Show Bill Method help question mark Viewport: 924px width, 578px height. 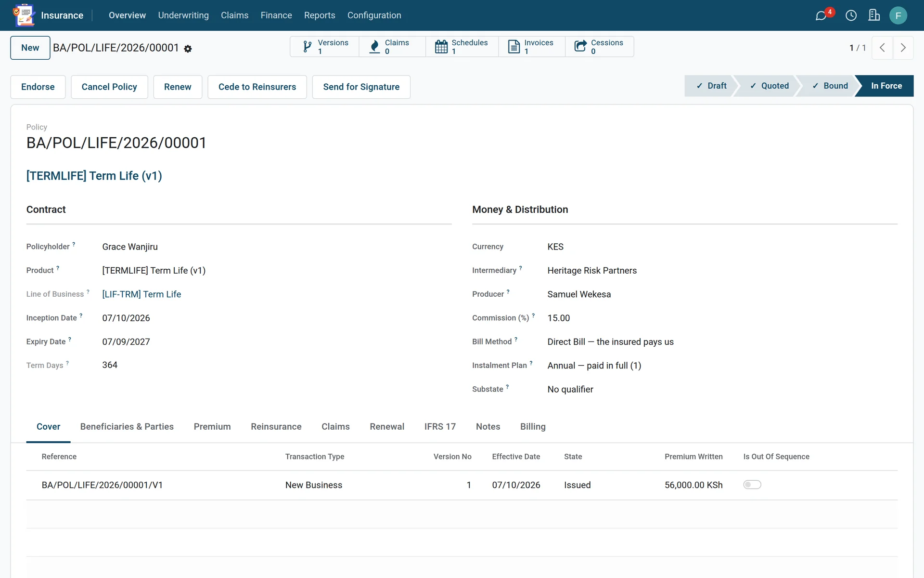(516, 339)
